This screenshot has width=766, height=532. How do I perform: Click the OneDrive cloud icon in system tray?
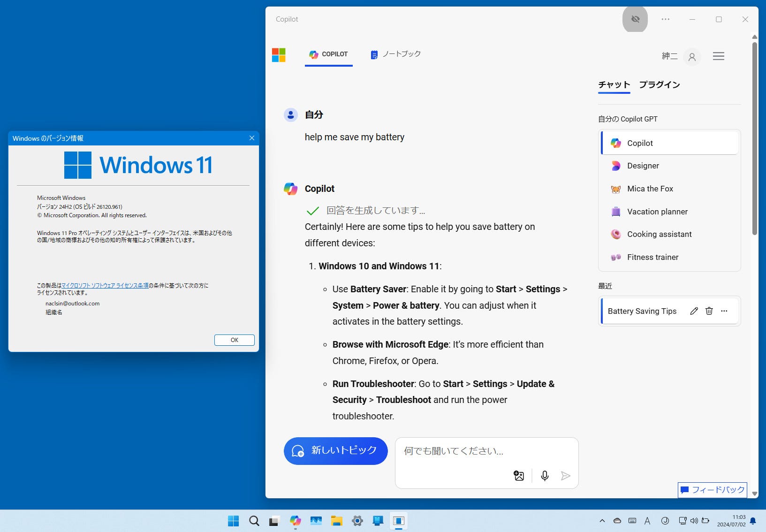[617, 521]
